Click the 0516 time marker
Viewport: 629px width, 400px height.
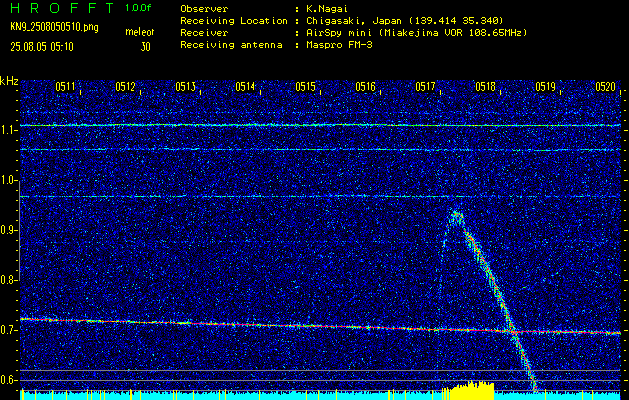[x=365, y=87]
